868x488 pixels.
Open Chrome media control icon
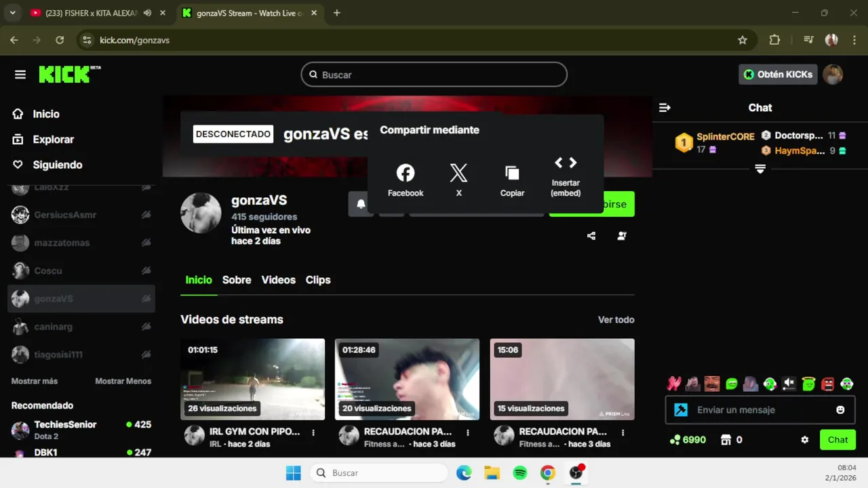click(x=808, y=40)
